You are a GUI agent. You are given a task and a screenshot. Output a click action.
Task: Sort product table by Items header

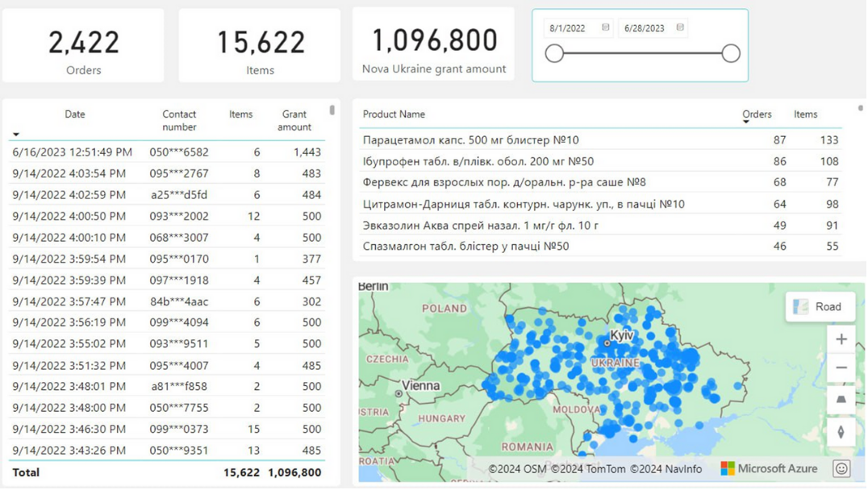[x=805, y=114]
